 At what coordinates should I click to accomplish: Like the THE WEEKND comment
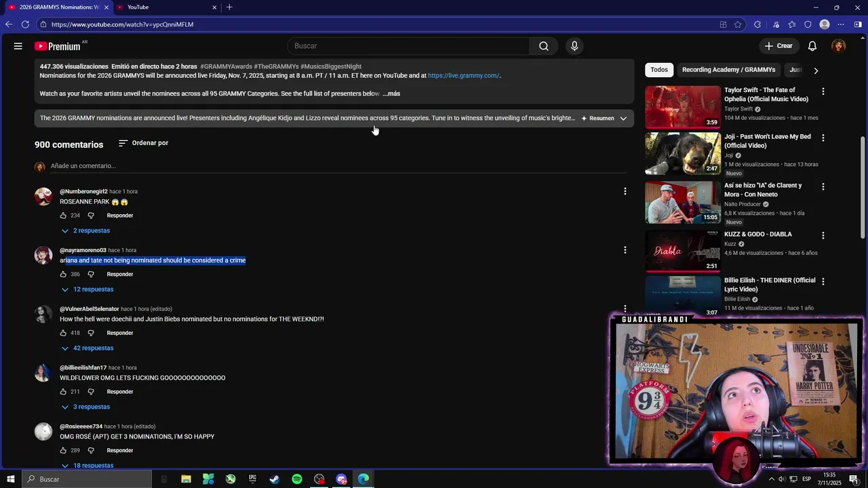point(63,333)
